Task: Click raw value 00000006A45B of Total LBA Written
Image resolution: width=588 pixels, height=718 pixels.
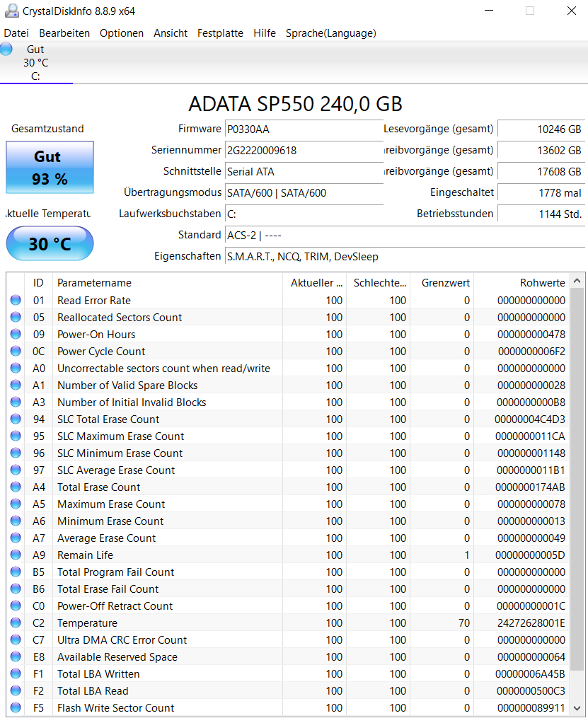Action: click(x=530, y=673)
